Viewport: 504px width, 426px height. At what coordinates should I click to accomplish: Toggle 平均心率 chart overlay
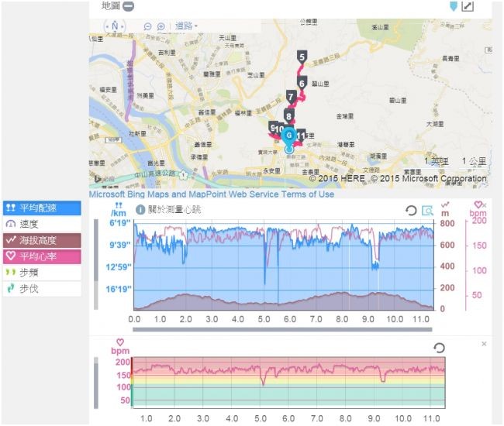pos(42,256)
